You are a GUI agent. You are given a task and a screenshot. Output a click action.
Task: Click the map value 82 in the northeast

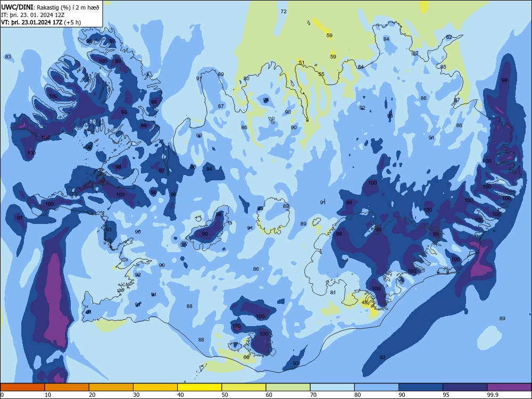449,37
